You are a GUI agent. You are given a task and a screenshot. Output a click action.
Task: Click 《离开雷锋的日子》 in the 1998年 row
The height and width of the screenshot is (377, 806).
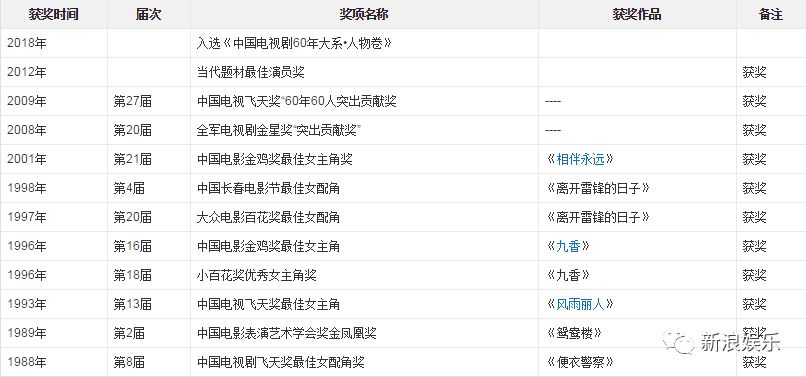598,188
